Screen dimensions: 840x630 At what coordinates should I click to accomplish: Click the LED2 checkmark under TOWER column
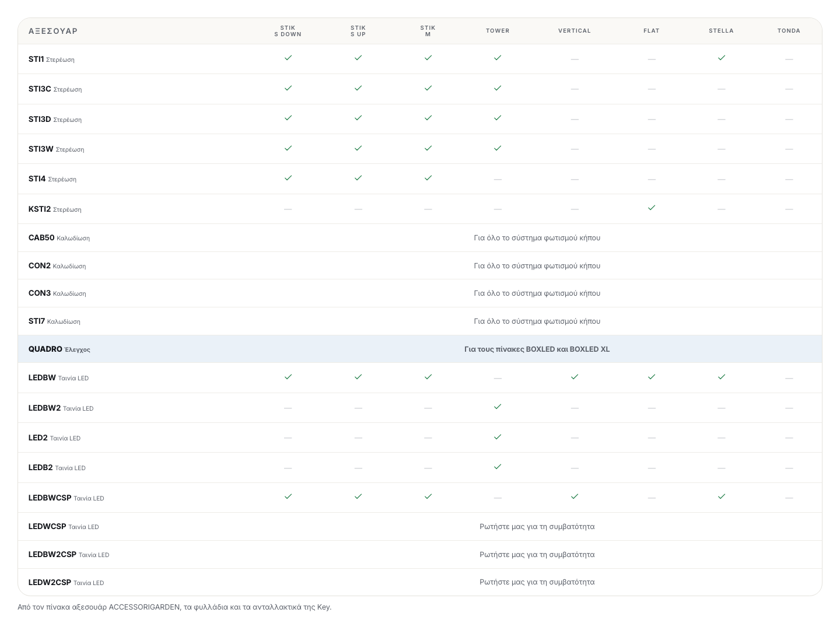[x=498, y=437]
